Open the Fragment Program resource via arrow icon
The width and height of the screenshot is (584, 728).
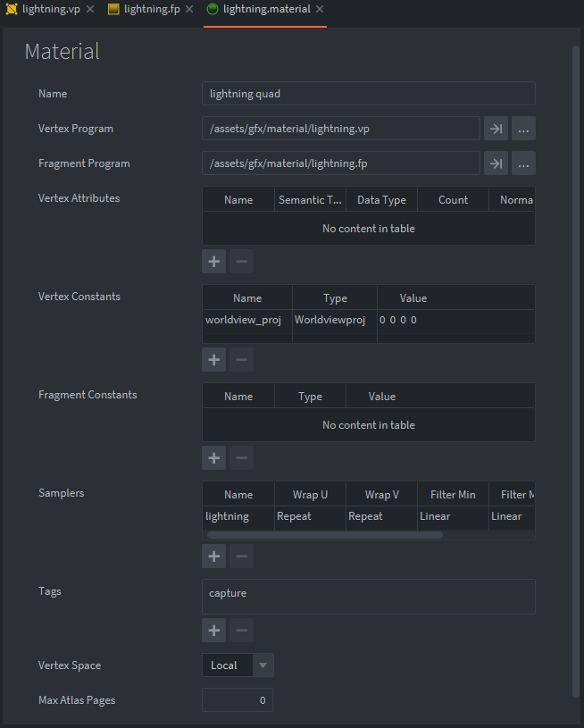click(x=496, y=163)
